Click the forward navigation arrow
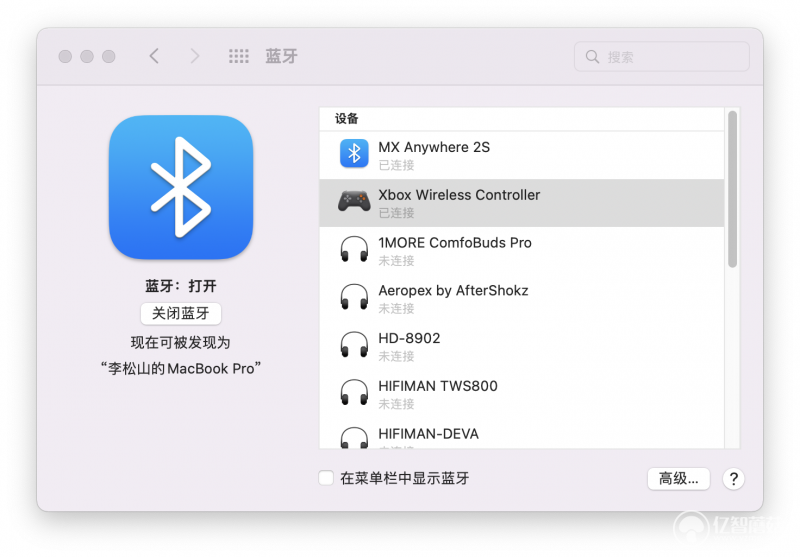The height and width of the screenshot is (557, 800). click(194, 56)
